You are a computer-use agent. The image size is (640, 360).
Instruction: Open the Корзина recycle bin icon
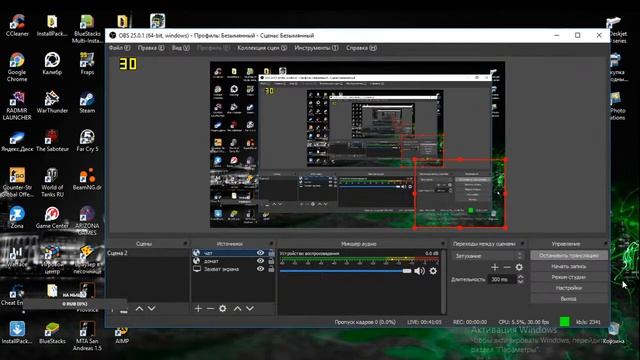[613, 333]
